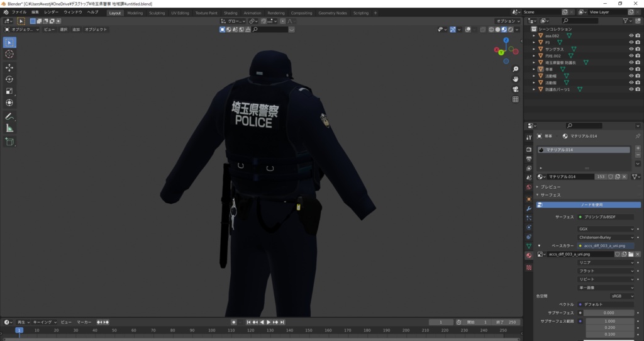Viewport: 644px width, 341px height.
Task: Open the World properties tab
Action: click(529, 187)
